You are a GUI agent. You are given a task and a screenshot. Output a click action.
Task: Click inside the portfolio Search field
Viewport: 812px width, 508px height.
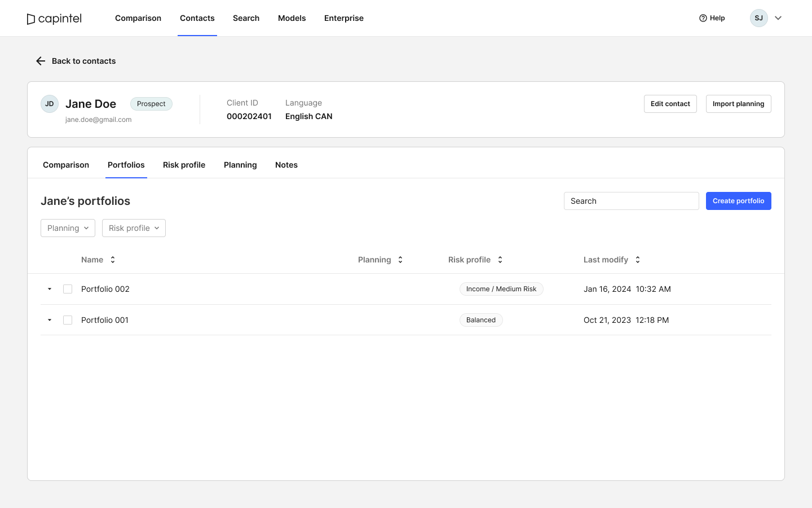632,201
